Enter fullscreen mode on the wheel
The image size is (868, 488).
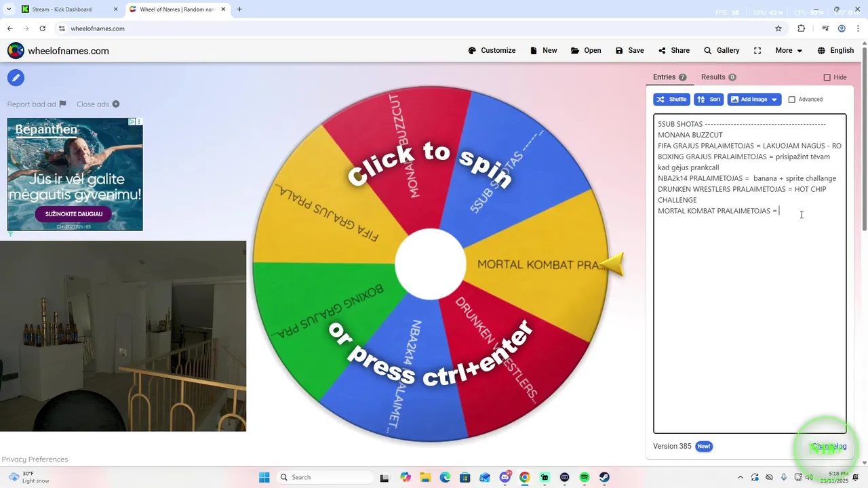[x=757, y=51]
